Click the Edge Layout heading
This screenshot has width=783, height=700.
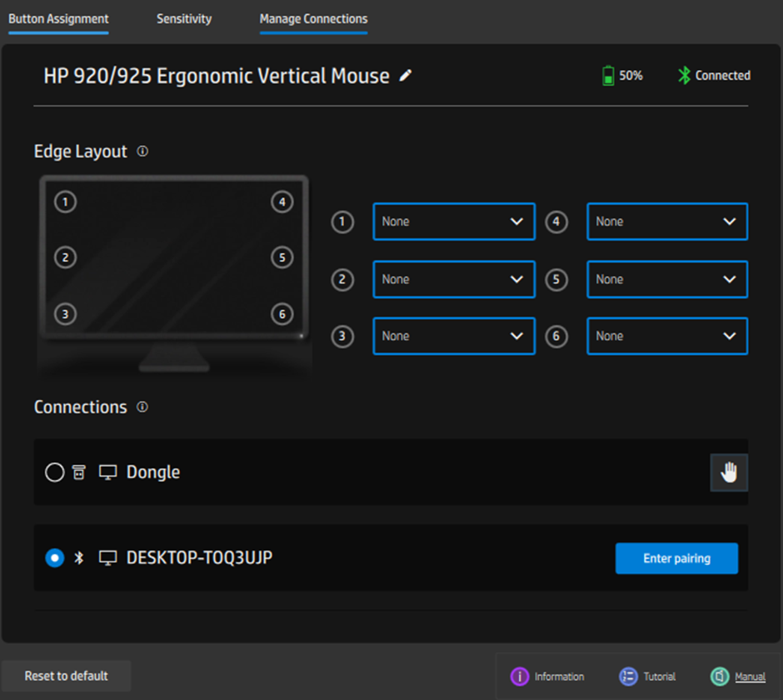pos(81,152)
